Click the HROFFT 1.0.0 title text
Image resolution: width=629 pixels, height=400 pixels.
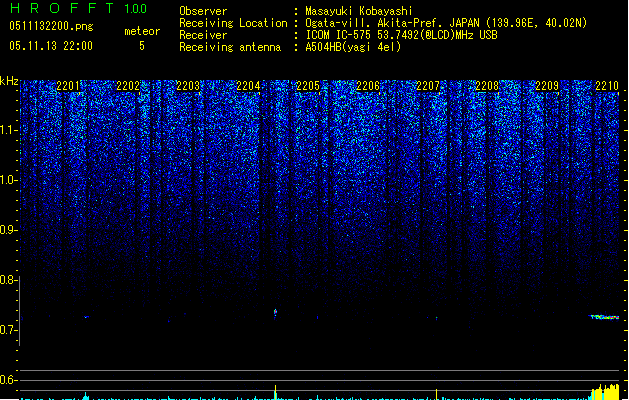click(x=78, y=8)
